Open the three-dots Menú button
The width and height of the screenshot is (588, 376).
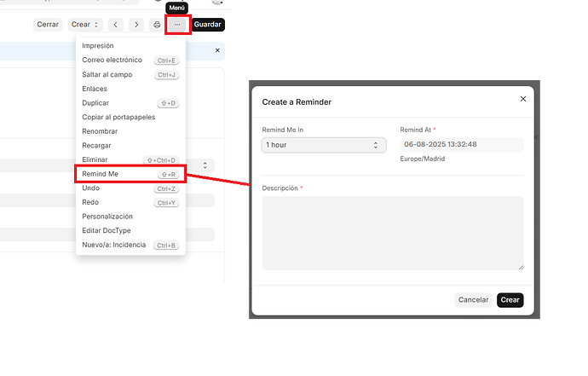(177, 25)
